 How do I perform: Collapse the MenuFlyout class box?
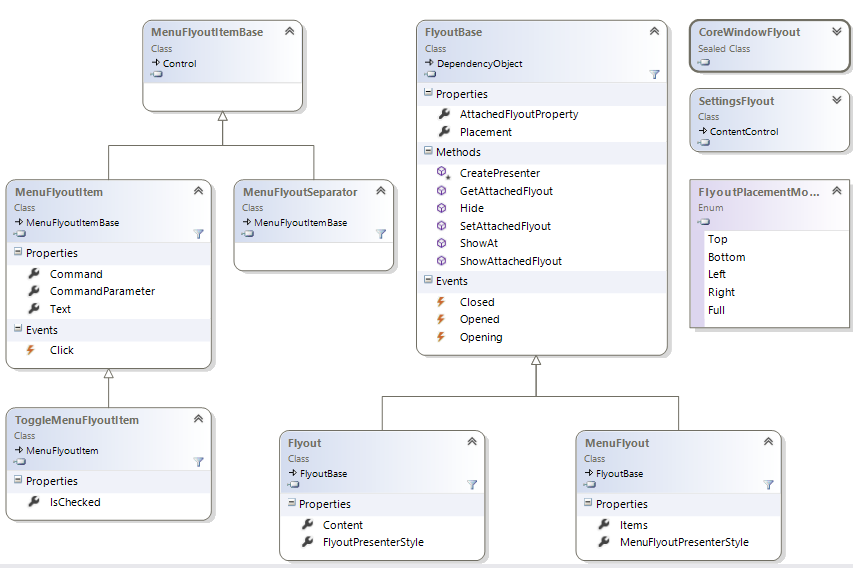(x=768, y=442)
